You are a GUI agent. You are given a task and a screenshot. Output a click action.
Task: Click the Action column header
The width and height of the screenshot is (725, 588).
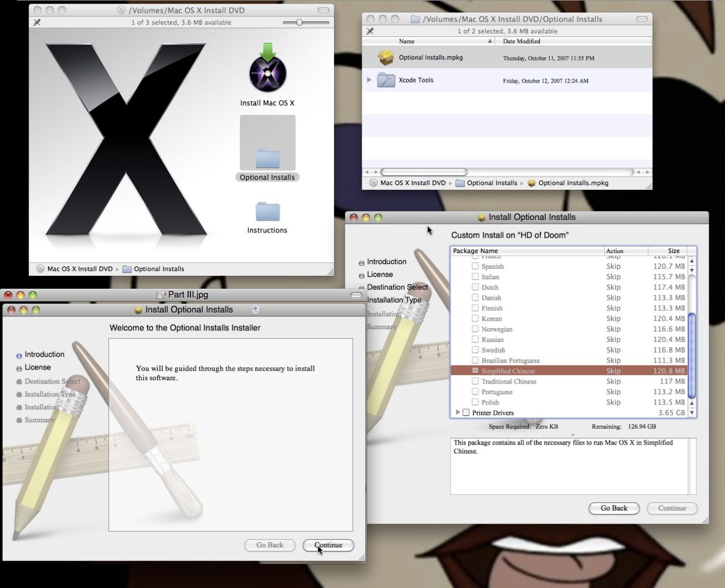pyautogui.click(x=626, y=251)
